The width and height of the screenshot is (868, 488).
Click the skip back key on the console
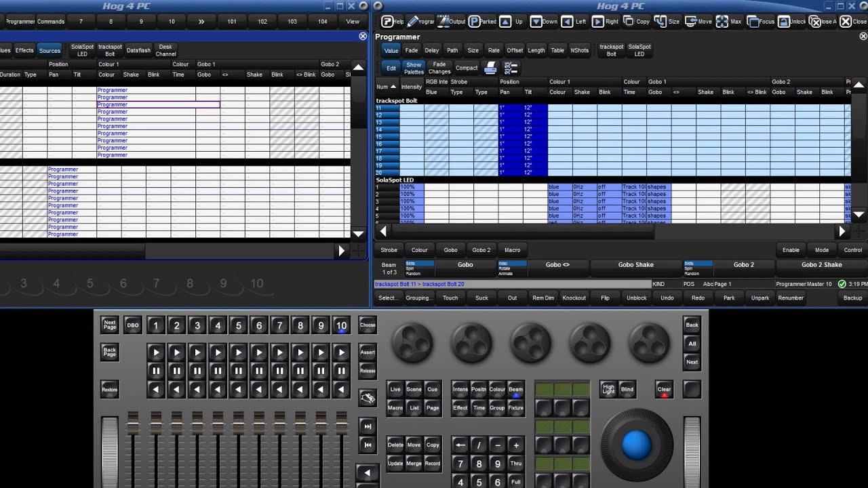(x=368, y=445)
